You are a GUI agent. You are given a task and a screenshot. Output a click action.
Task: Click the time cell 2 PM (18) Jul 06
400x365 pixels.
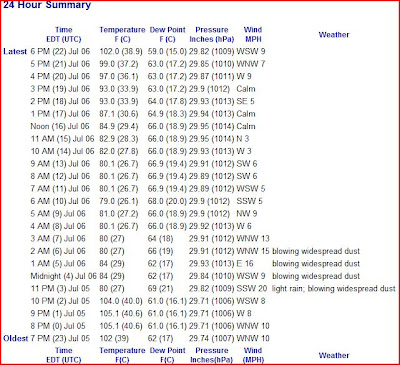60,101
